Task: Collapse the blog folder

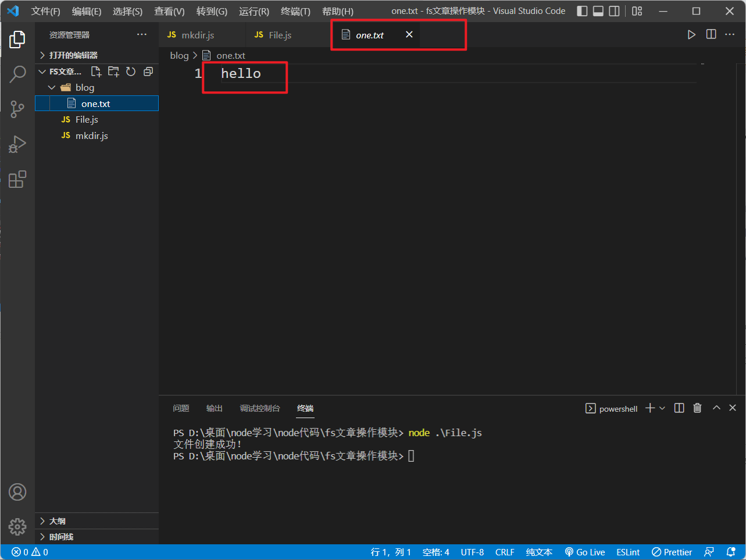Action: (x=97, y=87)
